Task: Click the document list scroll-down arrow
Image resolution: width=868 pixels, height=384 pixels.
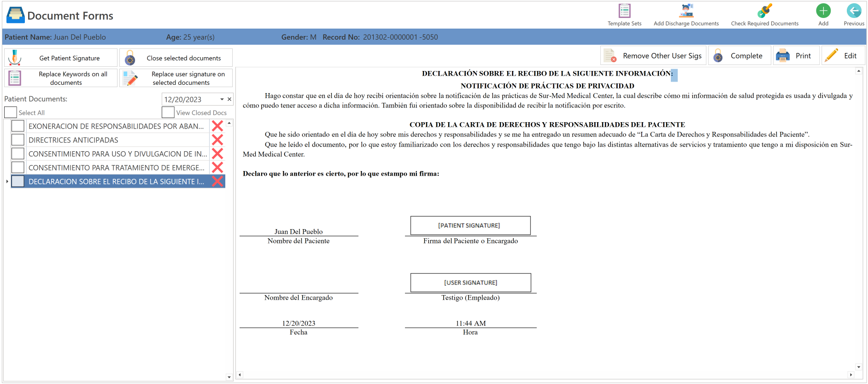Action: (x=229, y=377)
